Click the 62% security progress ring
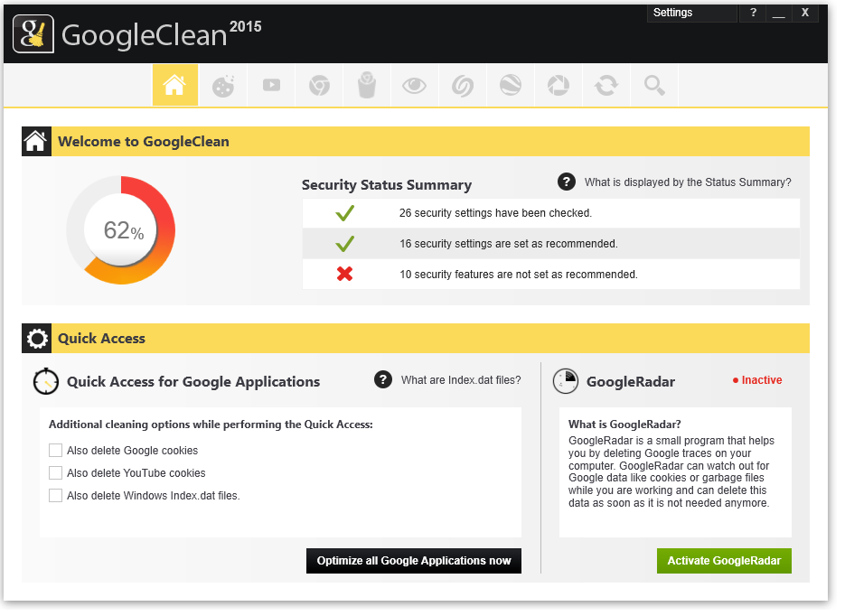 point(120,230)
